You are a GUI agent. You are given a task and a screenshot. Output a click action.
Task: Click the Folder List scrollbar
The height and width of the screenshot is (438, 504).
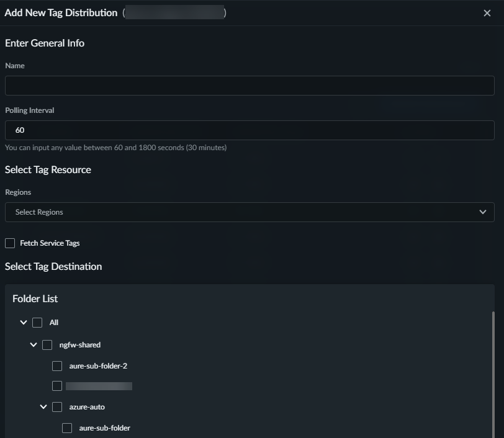pyautogui.click(x=493, y=372)
